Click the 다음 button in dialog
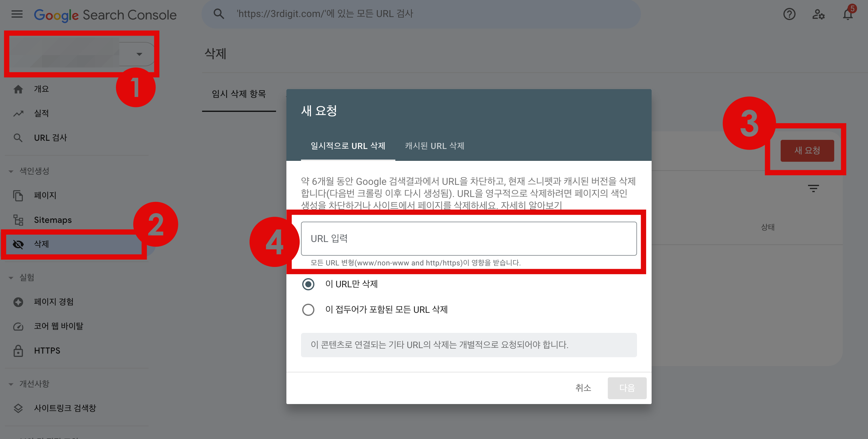Image resolution: width=868 pixels, height=439 pixels. tap(627, 388)
